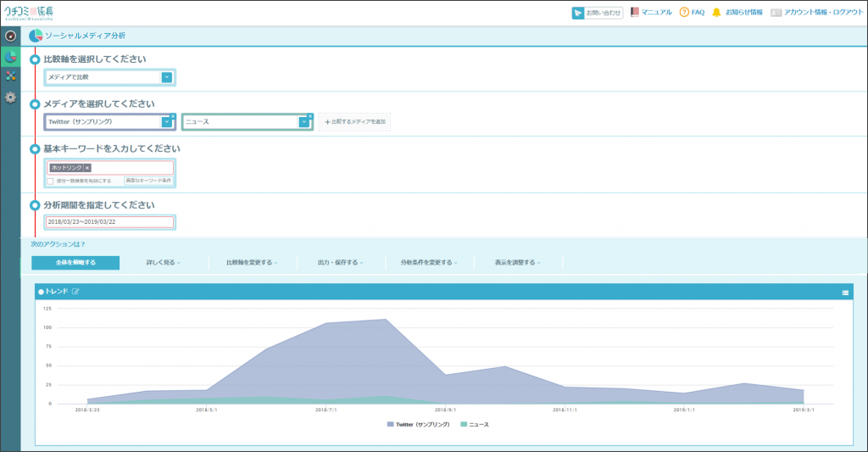Click the analysis period date field
Viewport: 868px width, 452px height.
[x=109, y=222]
